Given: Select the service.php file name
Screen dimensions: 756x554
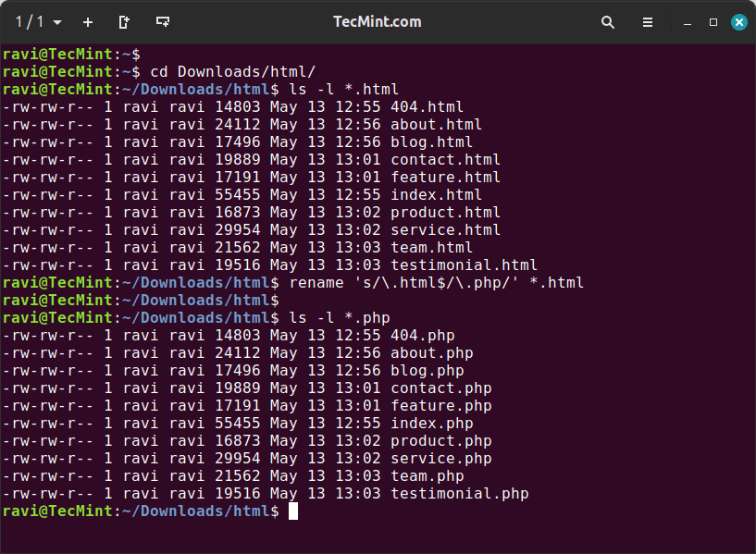Looking at the screenshot, I should 441,459.
